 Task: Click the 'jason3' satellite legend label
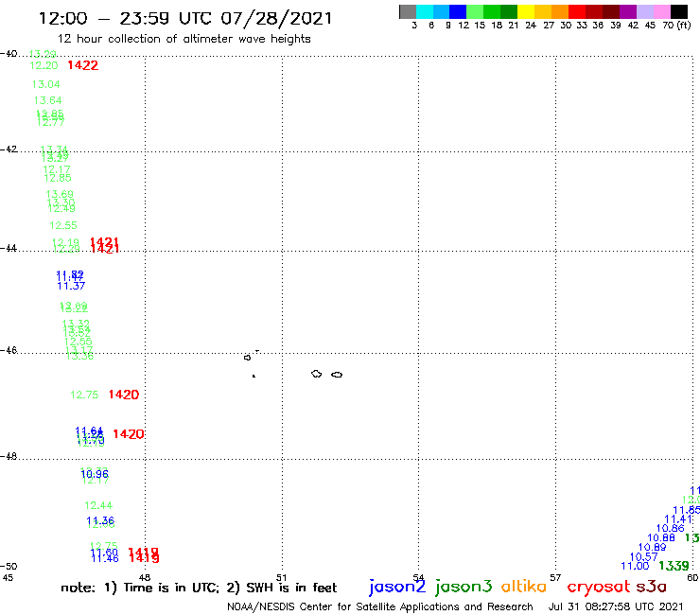click(463, 588)
